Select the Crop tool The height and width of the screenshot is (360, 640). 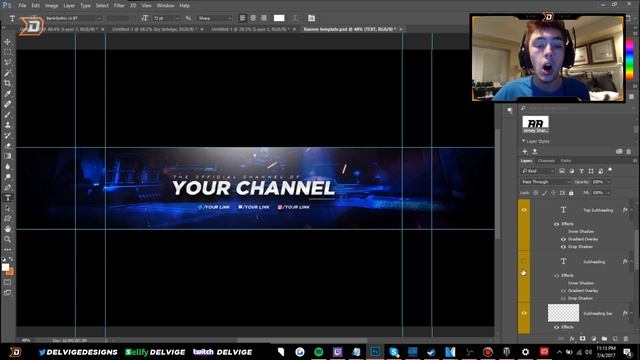pos(7,83)
